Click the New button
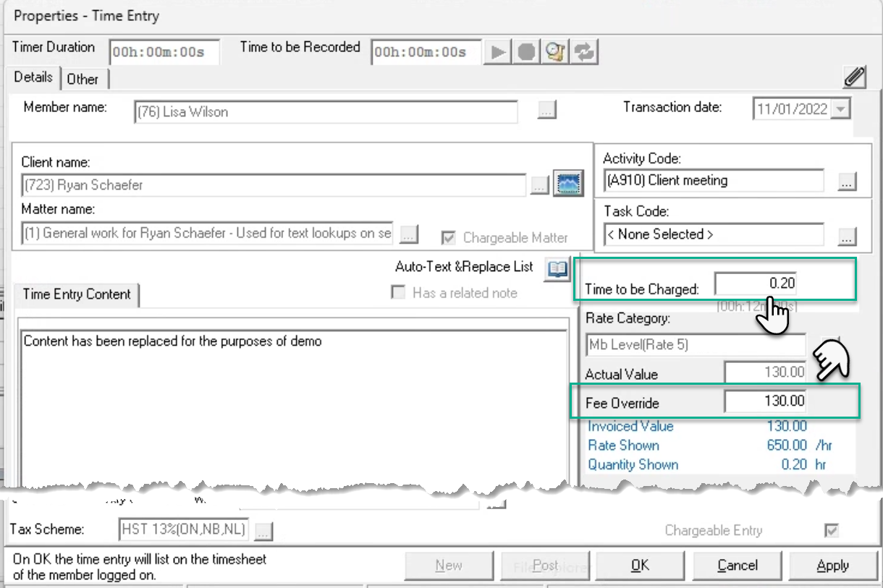 coord(449,566)
